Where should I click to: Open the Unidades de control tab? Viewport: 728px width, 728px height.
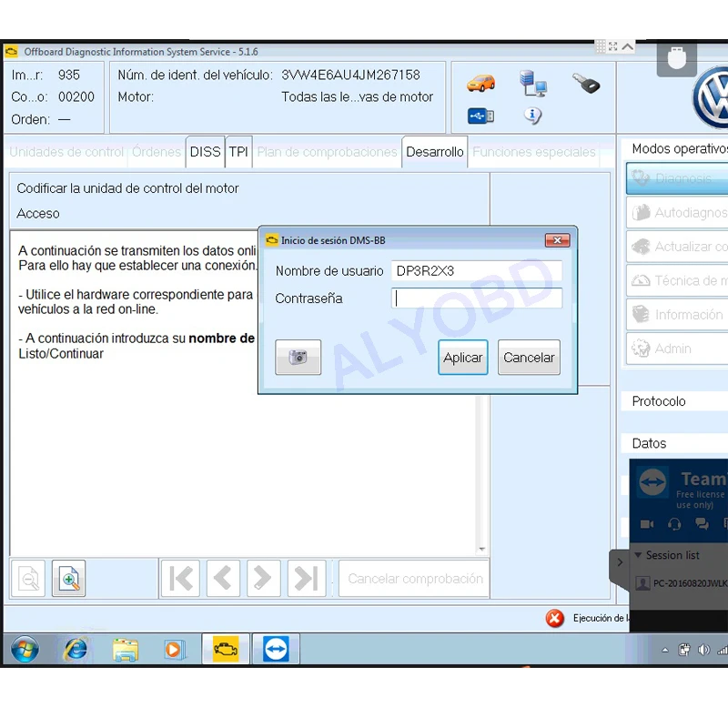[66, 152]
